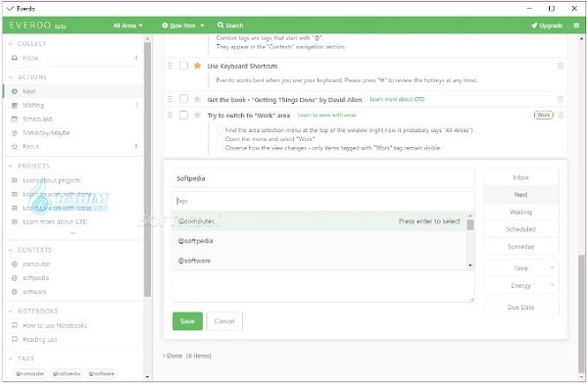The width and height of the screenshot is (588, 384).
Task: Click the softpedia context @ icon
Action: [x=15, y=278]
